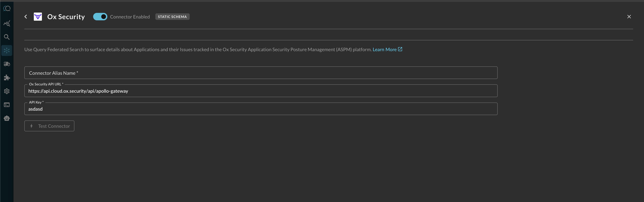Open the Learn More link

pyautogui.click(x=384, y=50)
